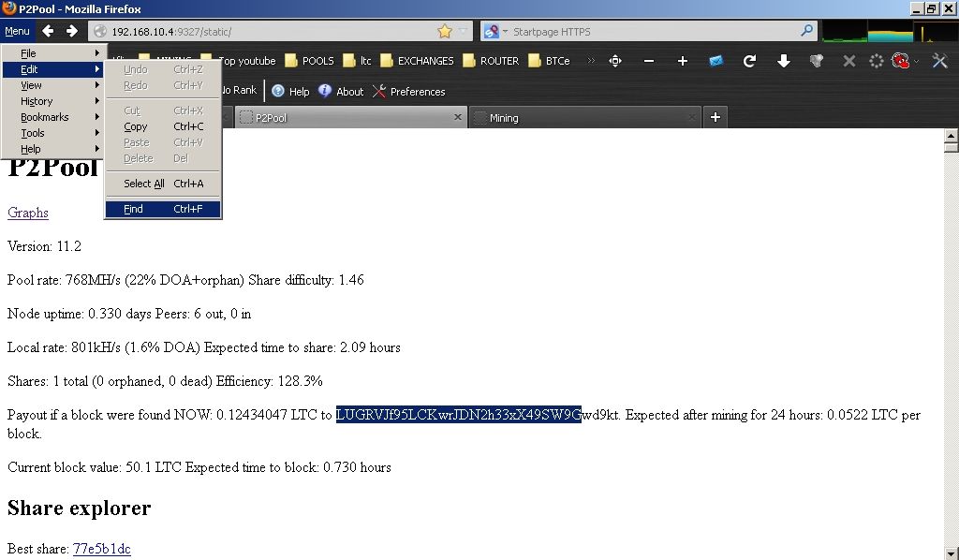Open a new tab with the plus button
The width and height of the screenshot is (959, 560).
715,117
